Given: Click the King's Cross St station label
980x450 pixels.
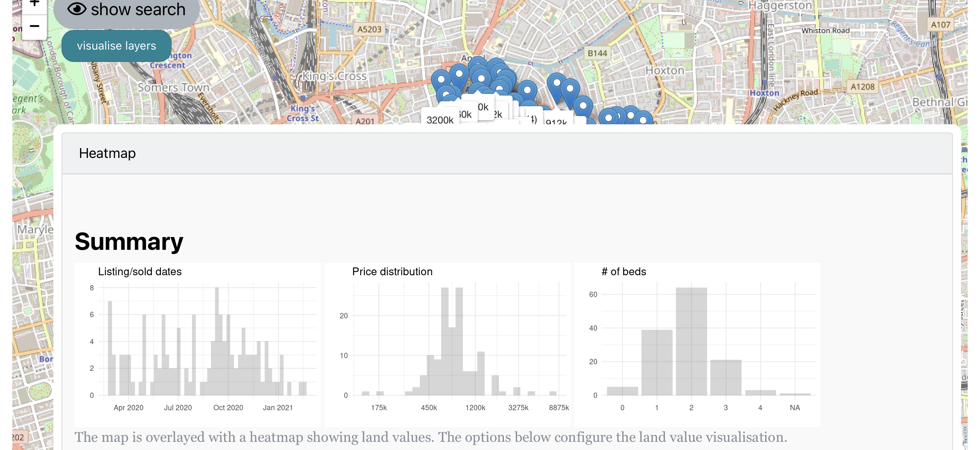Looking at the screenshot, I should pyautogui.click(x=303, y=114).
